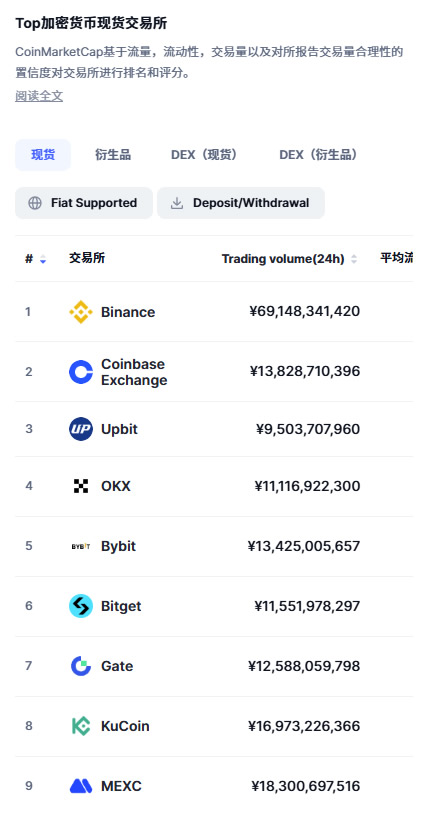Click the Binance logo icon
The height and width of the screenshot is (816, 429).
[x=81, y=312]
